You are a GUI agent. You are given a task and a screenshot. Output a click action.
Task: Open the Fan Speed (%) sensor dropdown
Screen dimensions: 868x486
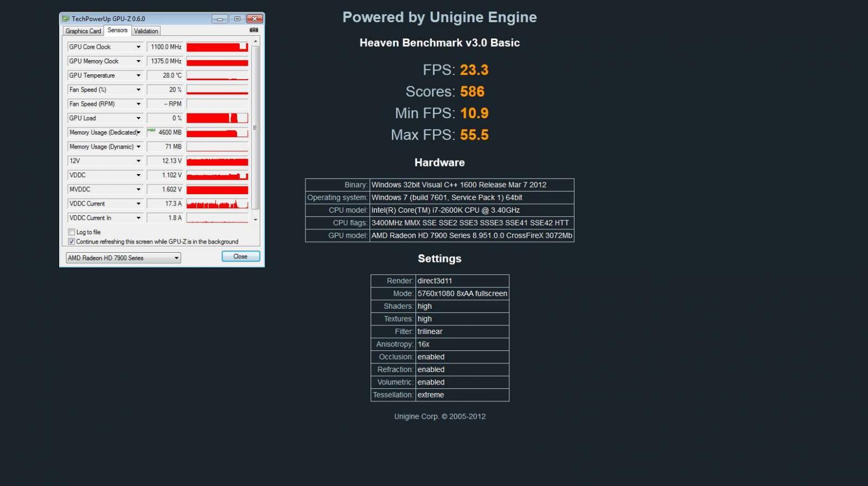pyautogui.click(x=138, y=90)
